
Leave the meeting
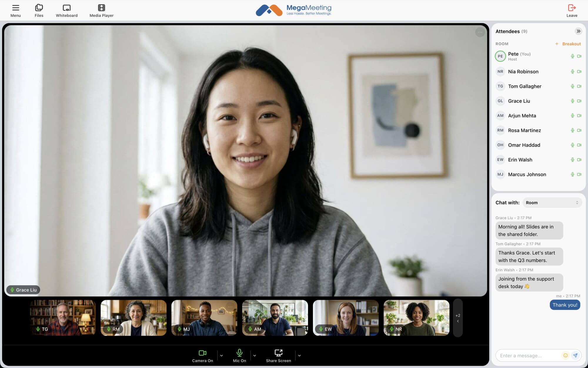[572, 11]
